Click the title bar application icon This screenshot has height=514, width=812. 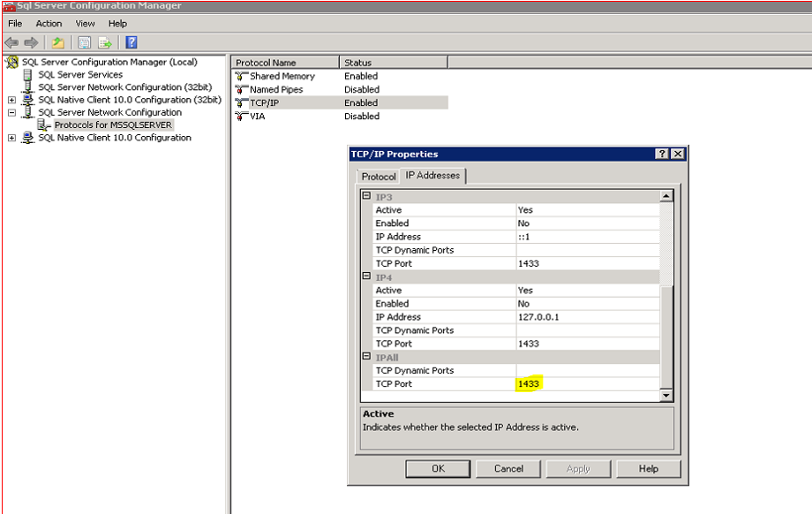pyautogui.click(x=9, y=5)
